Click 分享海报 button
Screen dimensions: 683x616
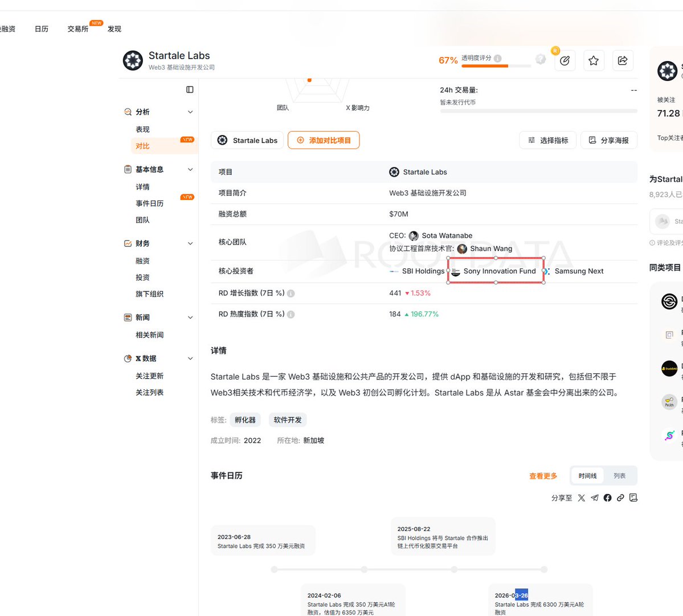pyautogui.click(x=608, y=140)
